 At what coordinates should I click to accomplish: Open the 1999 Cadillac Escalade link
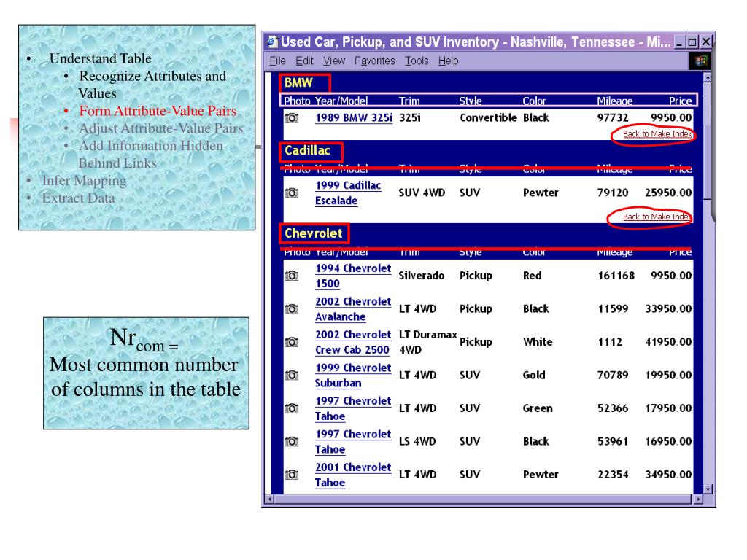click(348, 192)
